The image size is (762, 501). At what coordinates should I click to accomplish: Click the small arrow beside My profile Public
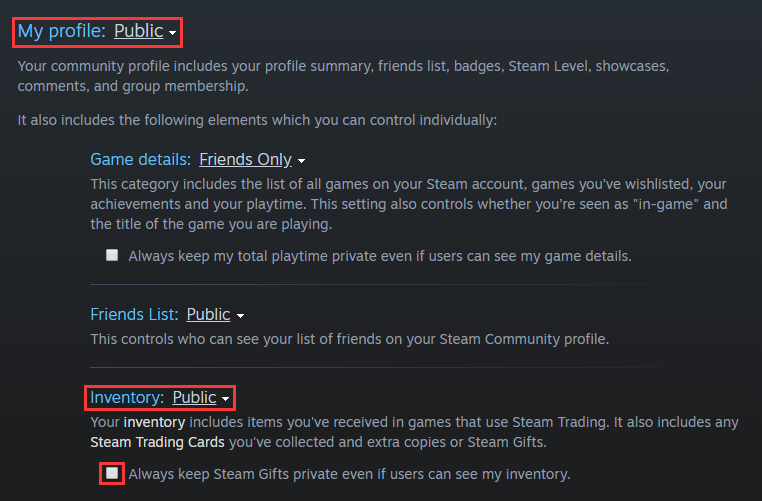pos(173,33)
